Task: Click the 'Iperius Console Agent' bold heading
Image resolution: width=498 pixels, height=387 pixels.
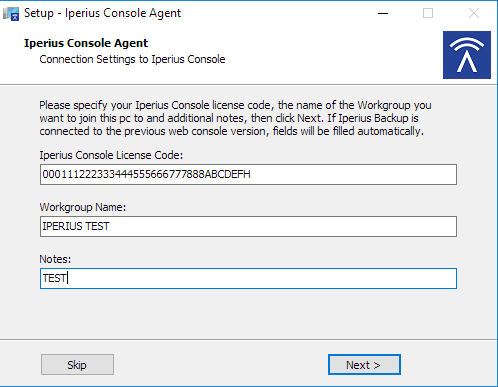Action: pos(86,43)
